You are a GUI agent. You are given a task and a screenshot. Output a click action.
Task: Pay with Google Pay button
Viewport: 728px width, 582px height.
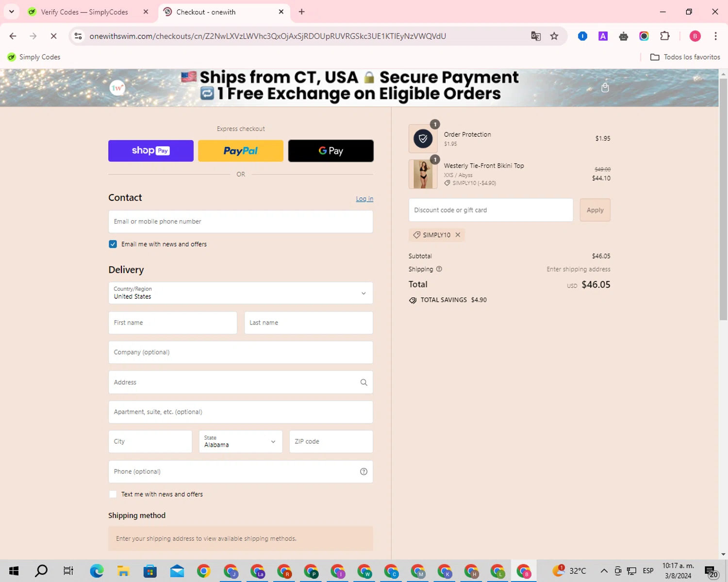click(x=331, y=151)
